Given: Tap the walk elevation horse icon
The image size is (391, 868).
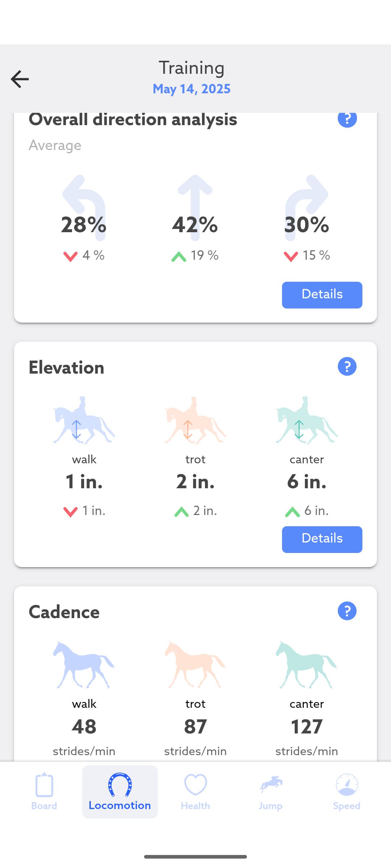Looking at the screenshot, I should pos(84,420).
